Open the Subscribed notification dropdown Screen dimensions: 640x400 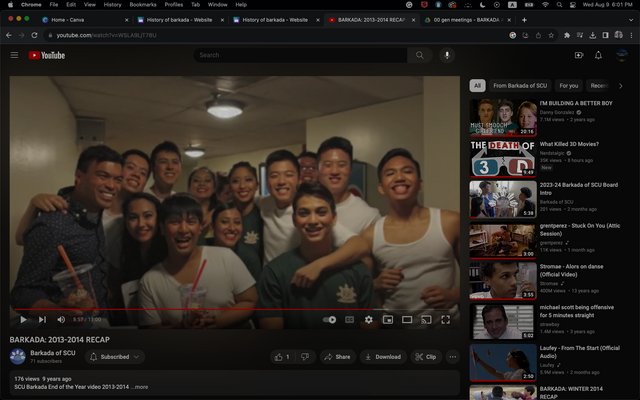tap(116, 356)
